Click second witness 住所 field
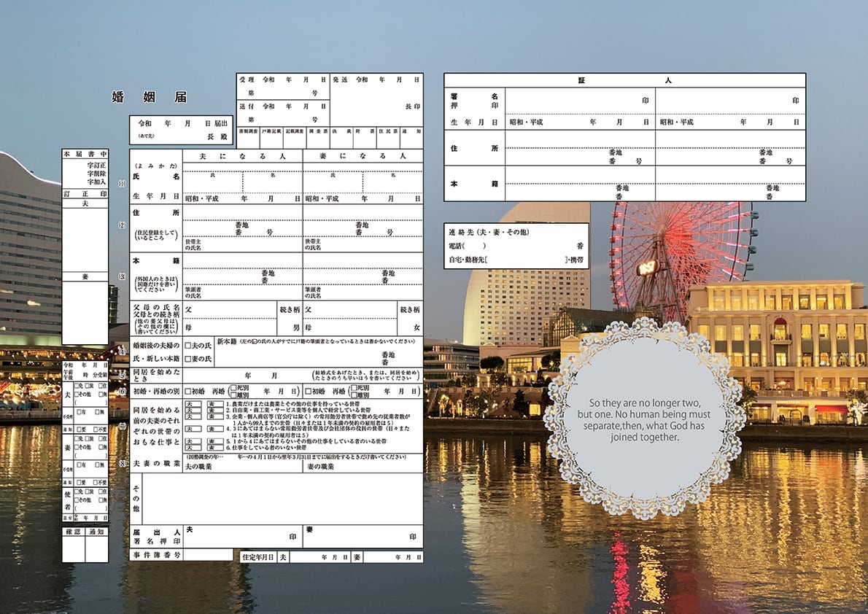The width and height of the screenshot is (868, 614). point(730,148)
